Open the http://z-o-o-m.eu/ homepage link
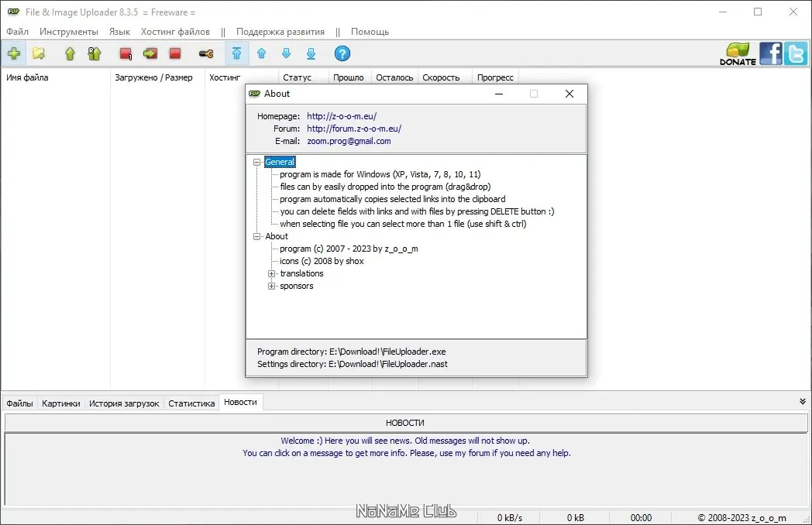 coord(342,116)
